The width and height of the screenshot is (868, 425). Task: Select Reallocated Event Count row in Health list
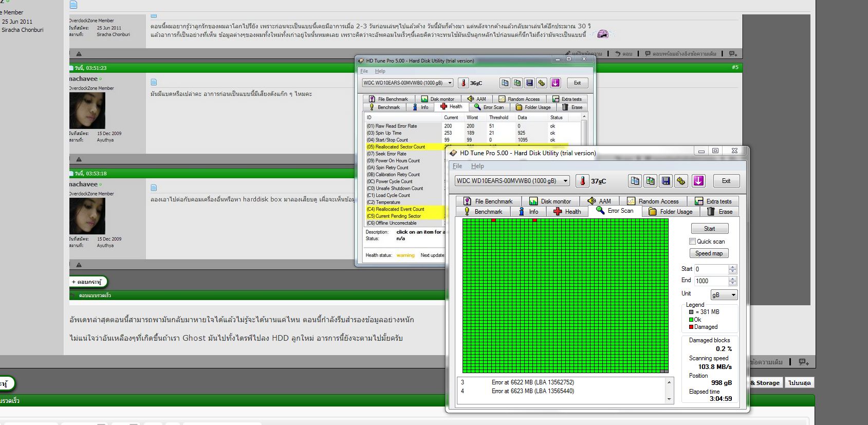[x=405, y=209]
